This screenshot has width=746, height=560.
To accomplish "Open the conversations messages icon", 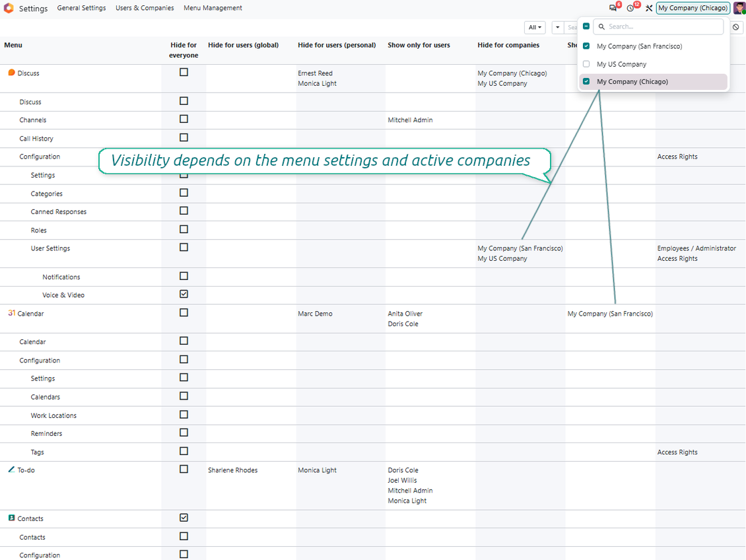I will pyautogui.click(x=613, y=8).
